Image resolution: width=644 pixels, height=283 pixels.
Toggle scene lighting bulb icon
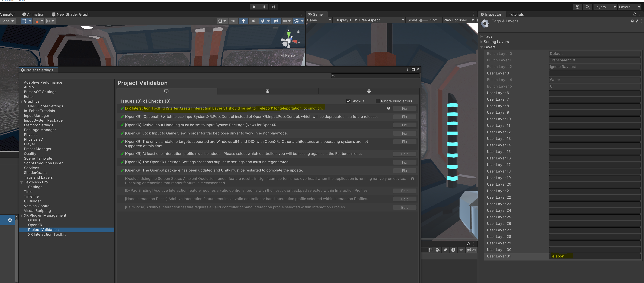click(x=243, y=21)
